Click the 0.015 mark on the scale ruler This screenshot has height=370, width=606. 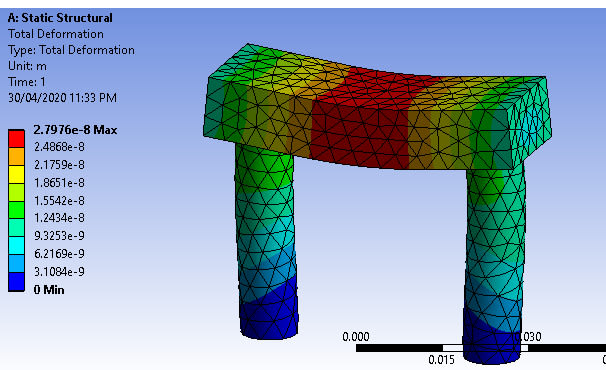coord(441,360)
